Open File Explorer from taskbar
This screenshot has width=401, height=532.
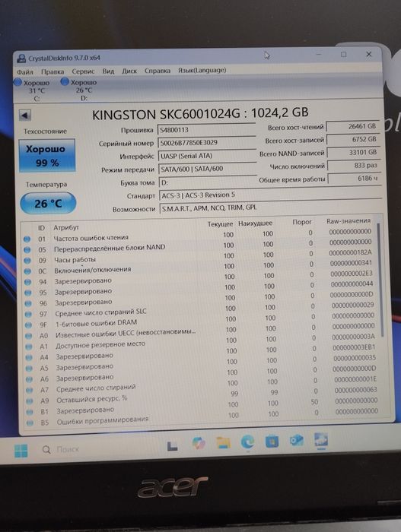[x=223, y=443]
